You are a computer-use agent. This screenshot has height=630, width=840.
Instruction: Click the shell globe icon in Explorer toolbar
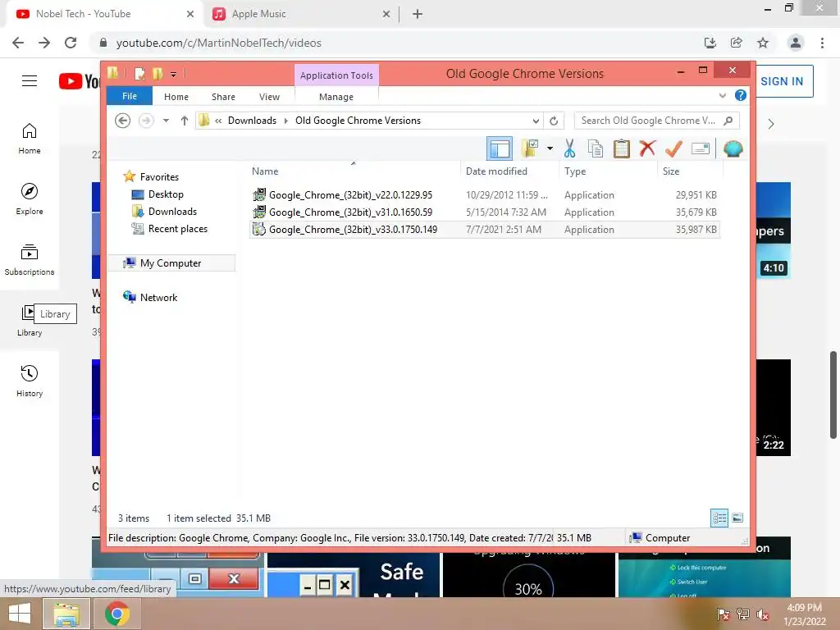733,148
